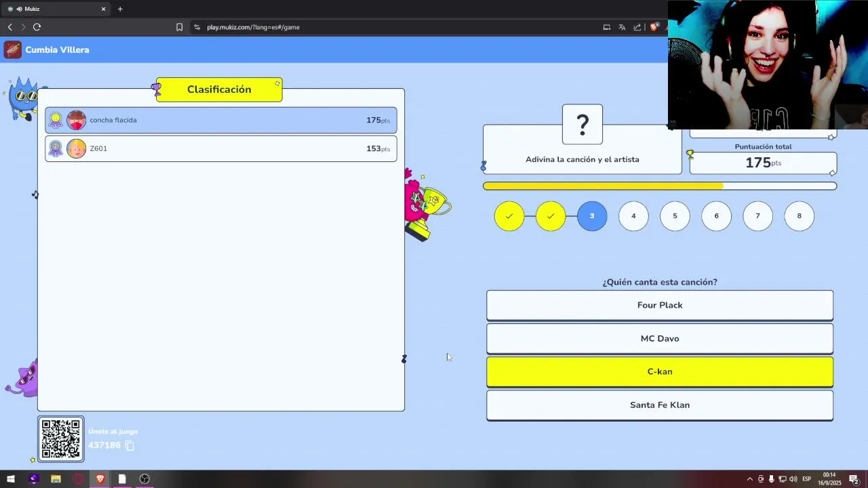Click the 175 pts total score
Image resolution: width=868 pixels, height=488 pixels.
(764, 163)
